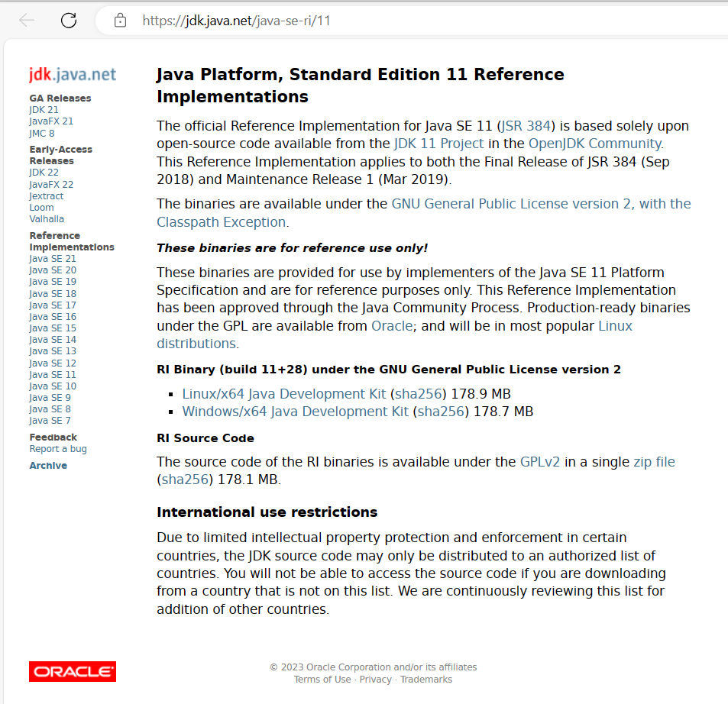Select Java SE 21 reference implementation
The width and height of the screenshot is (728, 704).
tap(53, 259)
